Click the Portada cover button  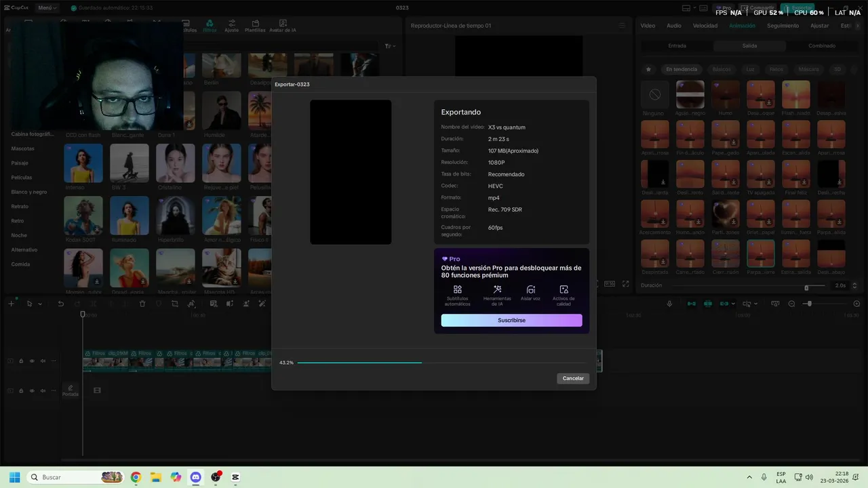71,390
